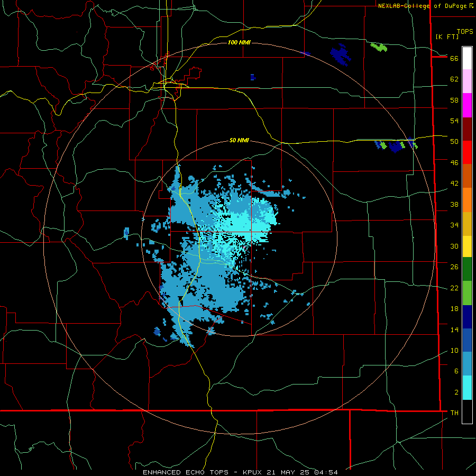Click the "30" legend value
Screen dimensions: 476x476
[x=454, y=246]
